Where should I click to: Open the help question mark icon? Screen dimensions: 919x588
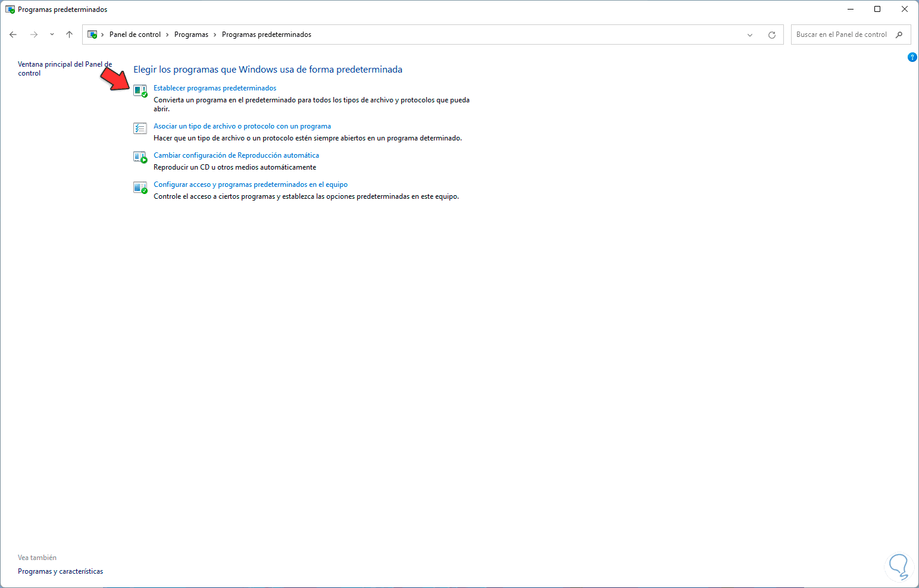tap(912, 57)
